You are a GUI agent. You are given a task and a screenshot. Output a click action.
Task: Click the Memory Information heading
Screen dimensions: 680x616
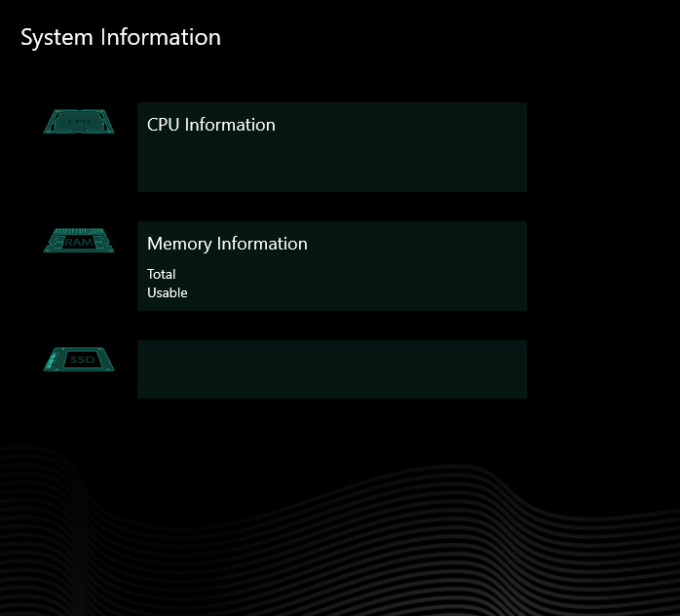pyautogui.click(x=227, y=244)
